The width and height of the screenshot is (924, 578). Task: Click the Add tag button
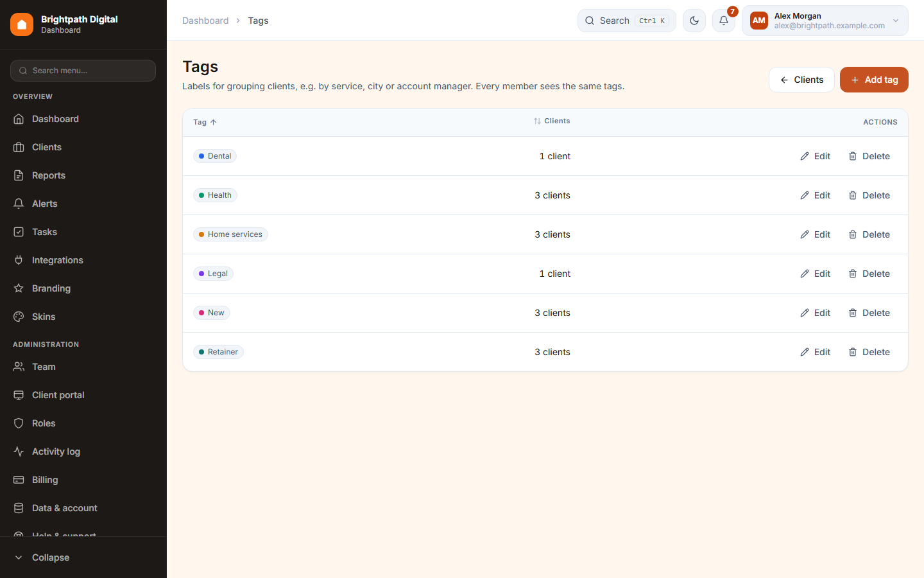pos(874,80)
